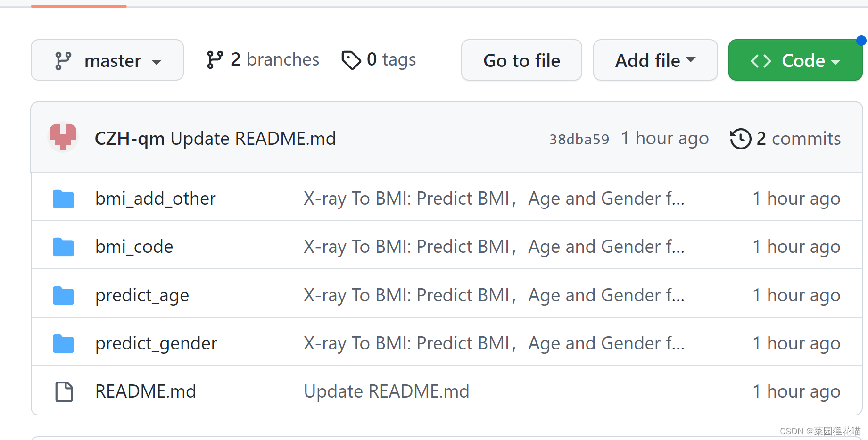Click the folder icon for bmi_add_other
The height and width of the screenshot is (440, 868).
(63, 199)
